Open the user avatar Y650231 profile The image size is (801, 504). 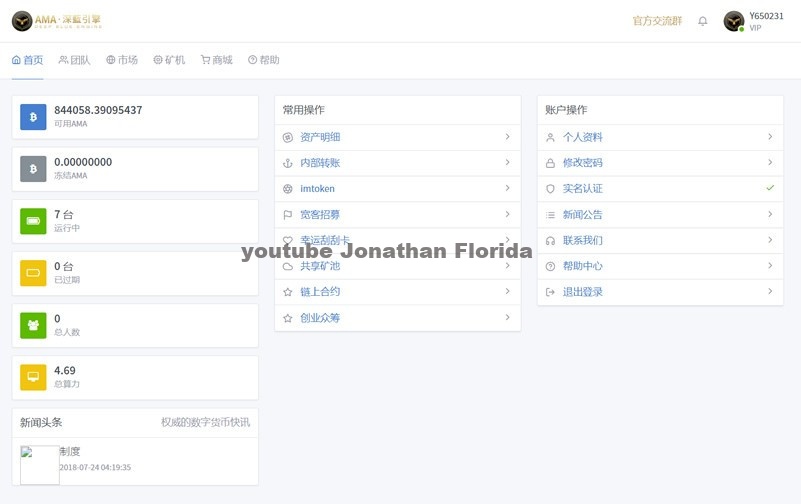(734, 21)
